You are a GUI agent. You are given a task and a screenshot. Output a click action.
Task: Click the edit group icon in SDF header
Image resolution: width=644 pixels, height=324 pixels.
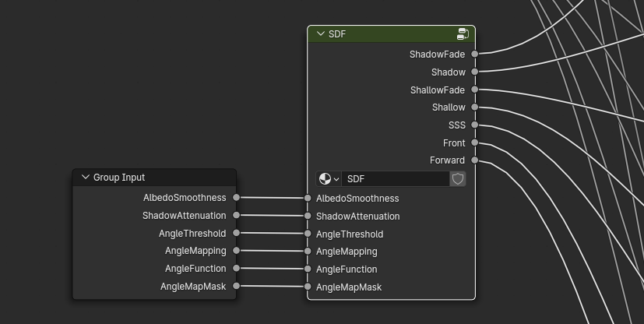click(x=463, y=34)
